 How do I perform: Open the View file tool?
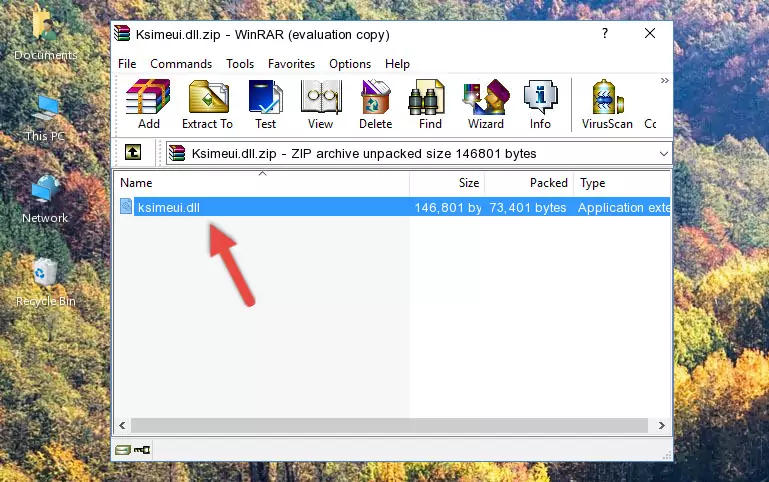pyautogui.click(x=321, y=104)
